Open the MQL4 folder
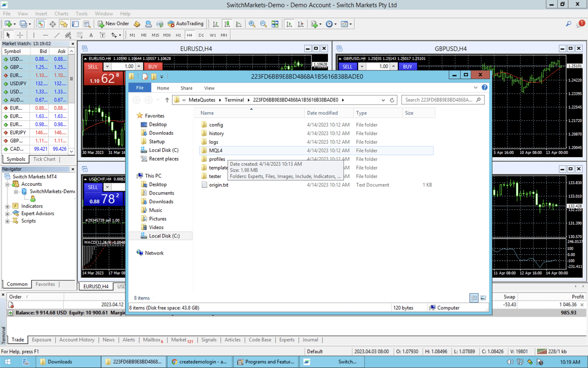Screen dimensions: 588x368 [216, 150]
